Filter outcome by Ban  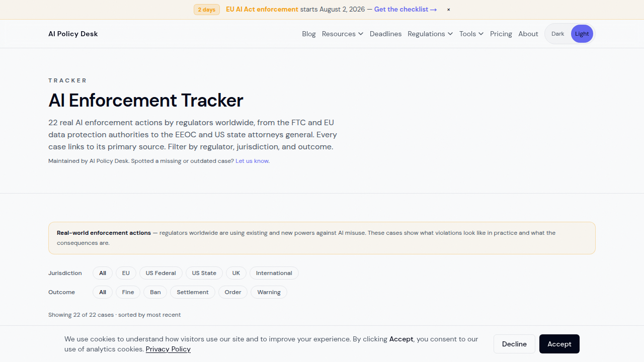(x=155, y=292)
